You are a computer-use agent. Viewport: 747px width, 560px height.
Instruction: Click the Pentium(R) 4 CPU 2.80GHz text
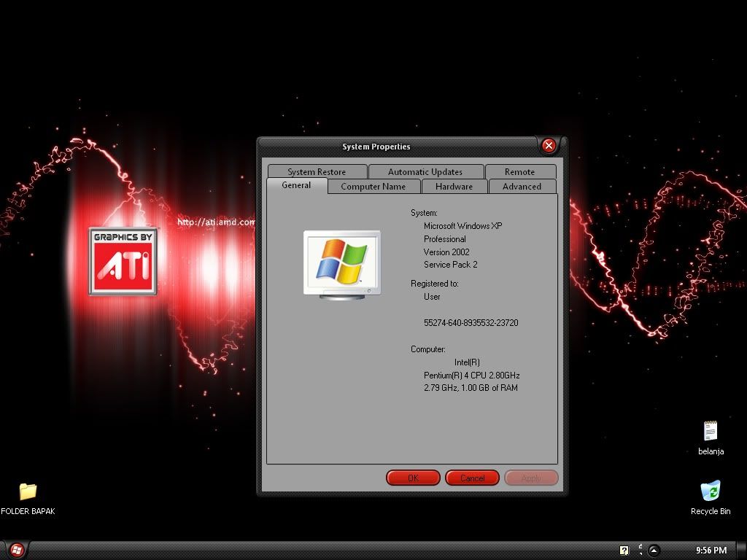point(471,376)
